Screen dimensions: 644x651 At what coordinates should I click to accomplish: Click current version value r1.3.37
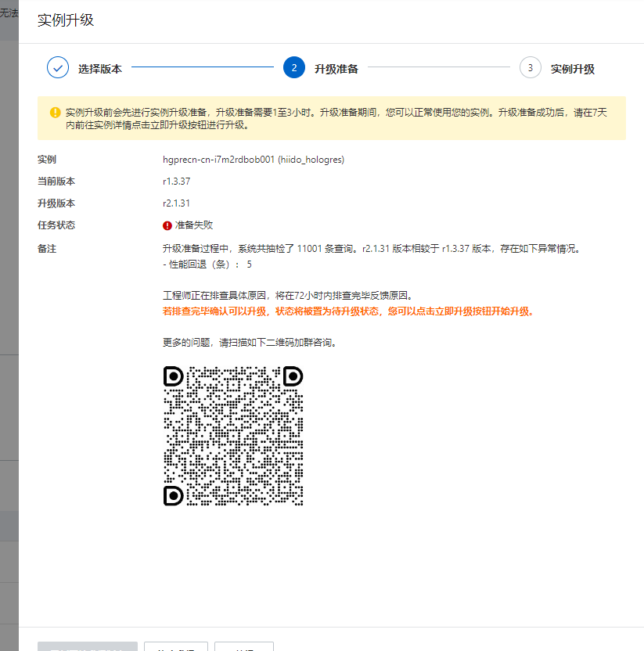point(177,182)
